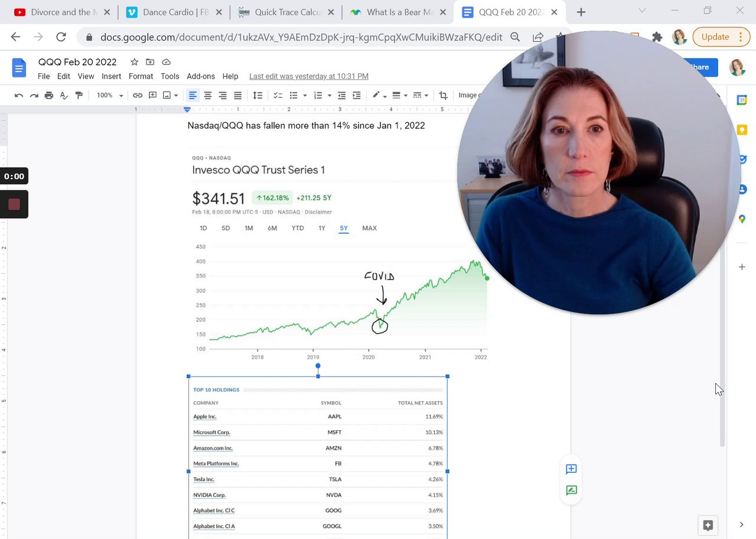Click the Chrome Update button
The height and width of the screenshot is (539, 756).
click(x=721, y=37)
